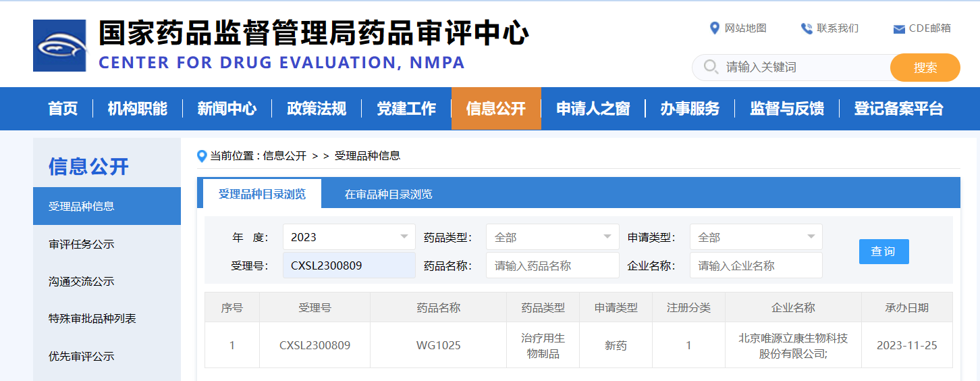Click the current position marker icon
Image resolution: width=980 pixels, height=381 pixels.
[x=202, y=156]
